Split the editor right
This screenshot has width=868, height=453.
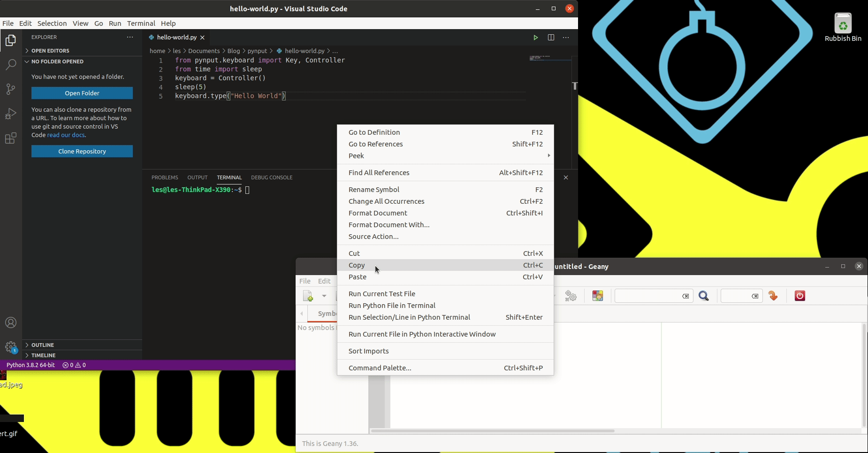(x=551, y=38)
